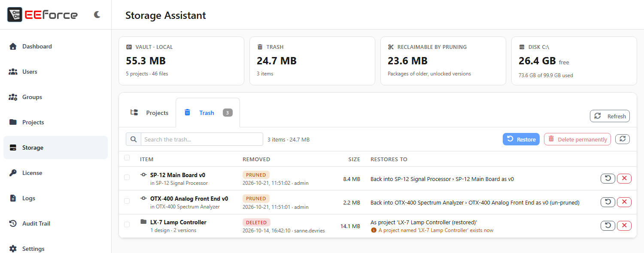This screenshot has width=644, height=253.
Task: Go to the Users page
Action: click(x=55, y=72)
